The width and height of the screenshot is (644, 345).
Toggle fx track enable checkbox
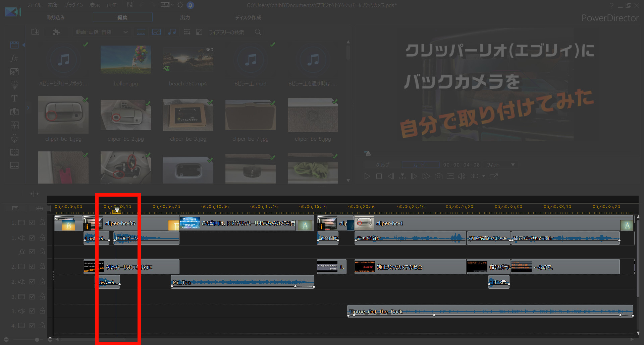pyautogui.click(x=32, y=252)
